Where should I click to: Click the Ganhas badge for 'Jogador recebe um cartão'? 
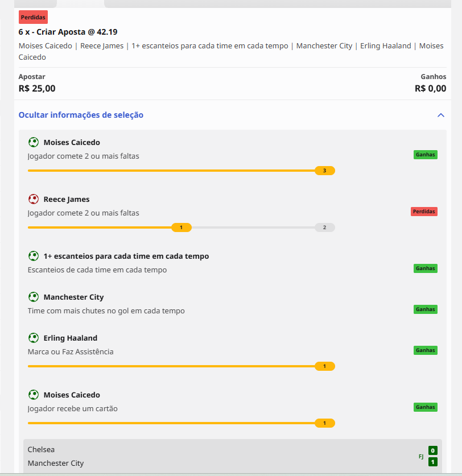tap(425, 407)
